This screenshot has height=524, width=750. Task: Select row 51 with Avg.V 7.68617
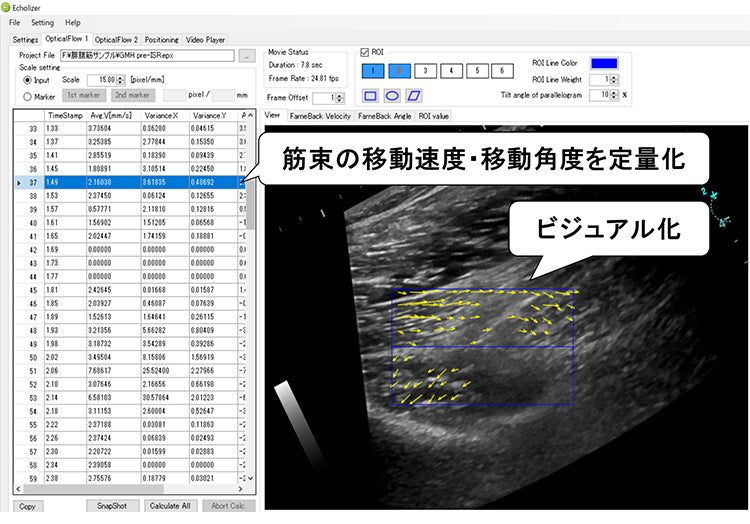[x=130, y=371]
